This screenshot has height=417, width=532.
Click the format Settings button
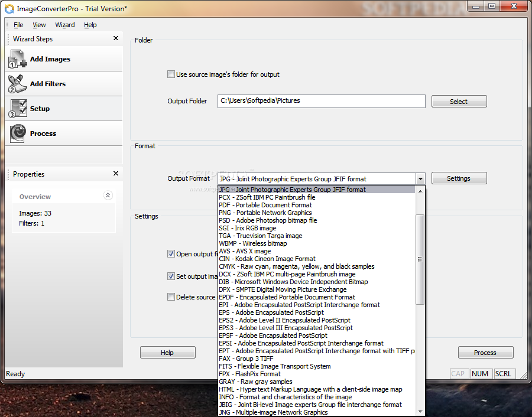coord(459,178)
